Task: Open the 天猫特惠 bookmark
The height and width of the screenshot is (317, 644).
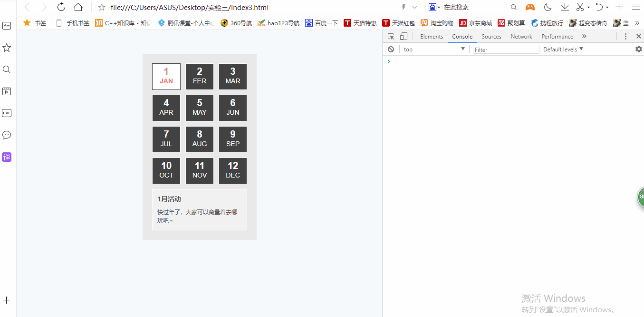Action: point(360,23)
